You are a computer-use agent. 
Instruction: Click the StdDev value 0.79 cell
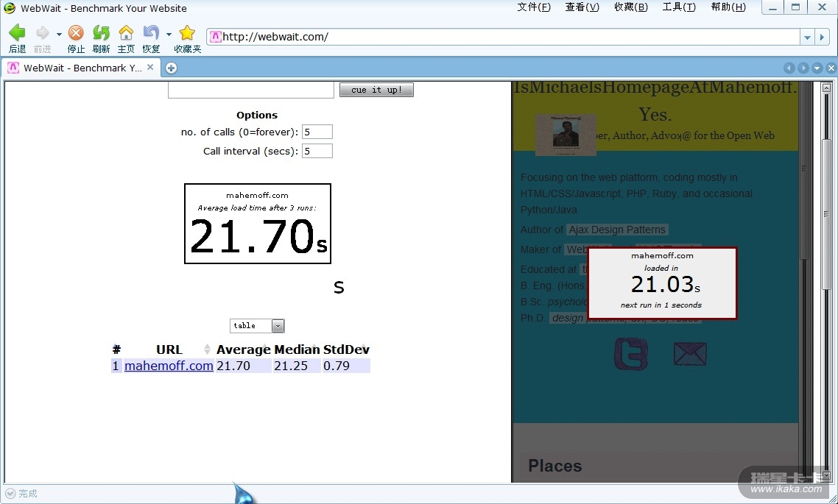tap(346, 366)
